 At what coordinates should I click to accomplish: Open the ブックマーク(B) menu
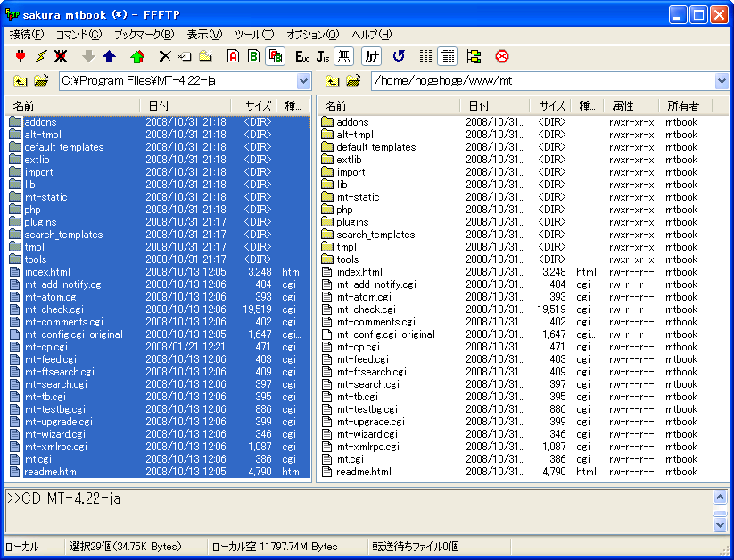tap(144, 35)
